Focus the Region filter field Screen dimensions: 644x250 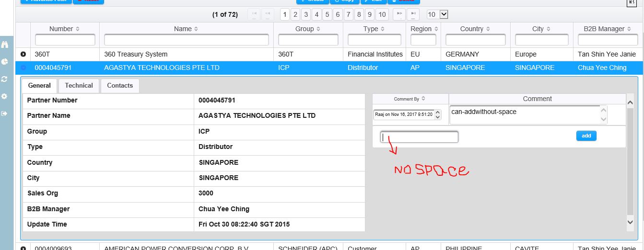pos(423,39)
